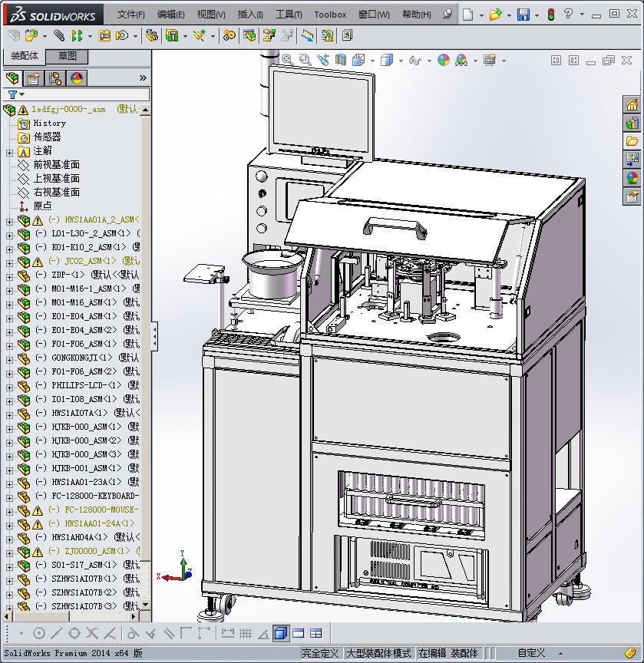Switch to the PropertyManager tab icon

point(33,78)
